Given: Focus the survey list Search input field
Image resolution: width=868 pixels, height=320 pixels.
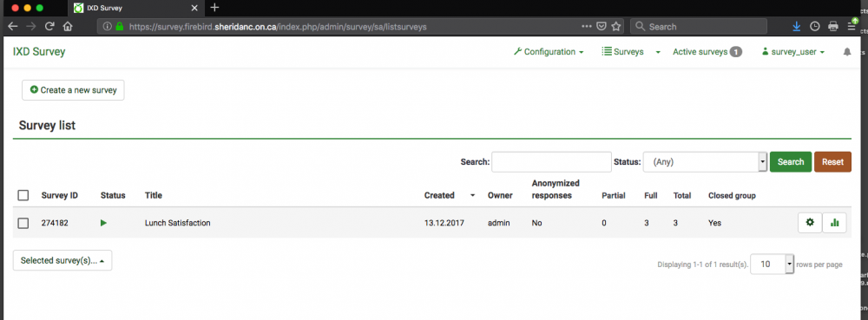Looking at the screenshot, I should [x=551, y=162].
